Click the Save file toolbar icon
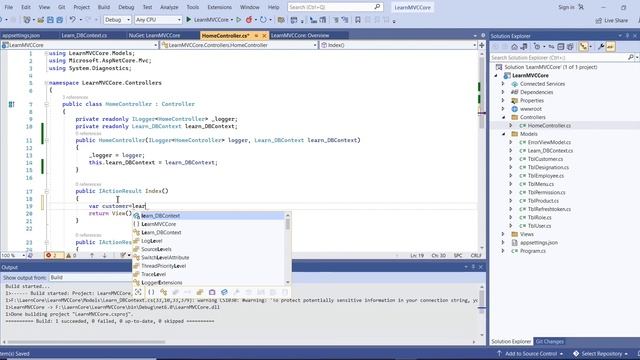The width and height of the screenshot is (640, 360). [x=50, y=20]
